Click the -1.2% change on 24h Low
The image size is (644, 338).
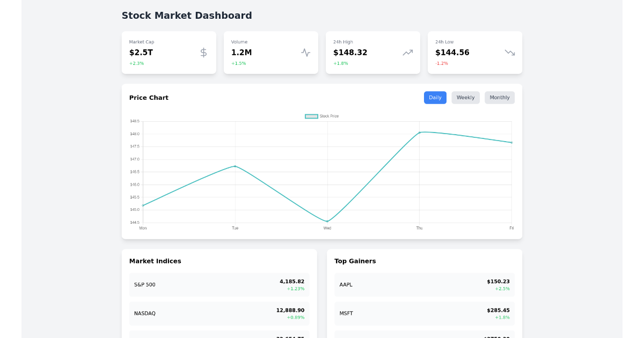click(441, 63)
